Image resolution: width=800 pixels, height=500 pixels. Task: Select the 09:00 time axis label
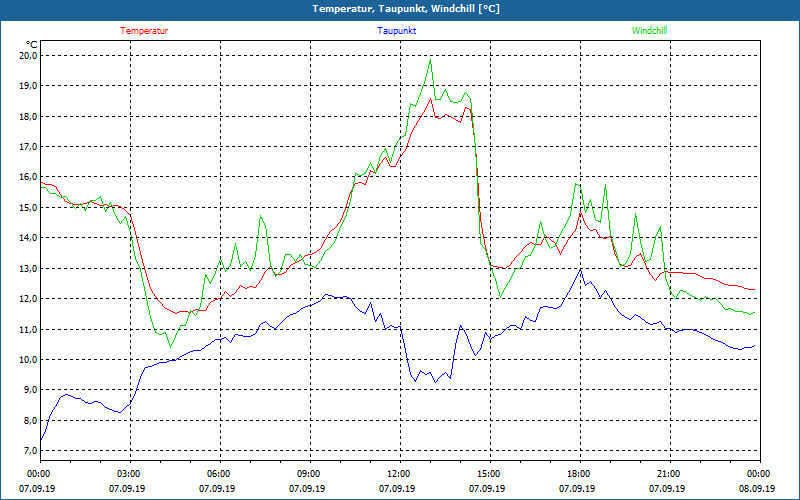tap(309, 474)
